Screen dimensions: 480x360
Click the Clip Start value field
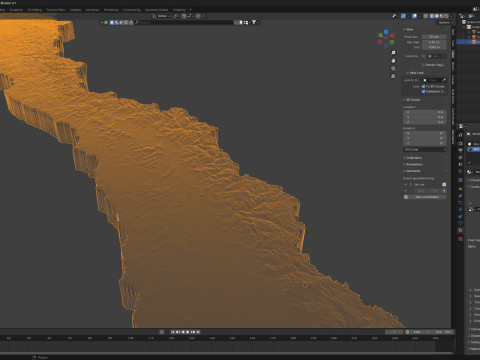click(434, 42)
